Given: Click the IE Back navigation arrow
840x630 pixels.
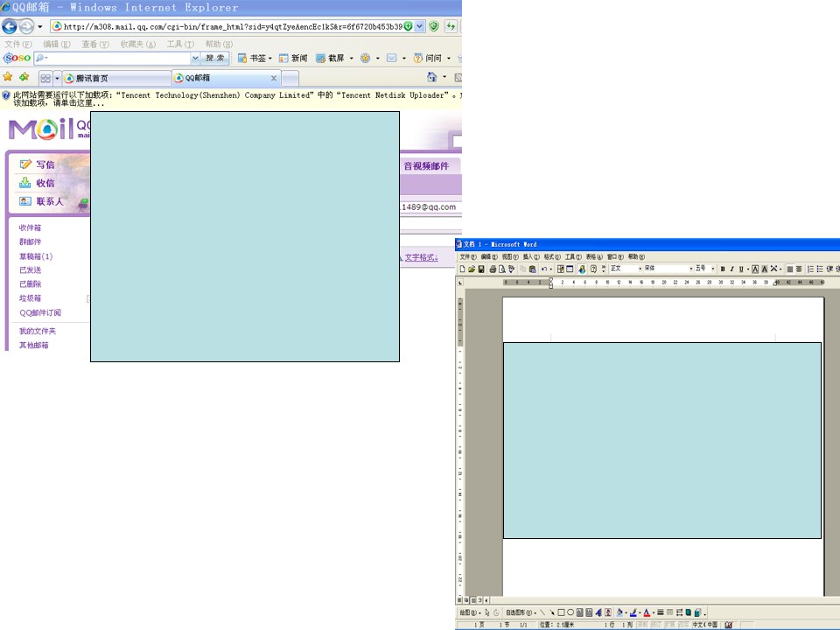Looking at the screenshot, I should [9, 25].
